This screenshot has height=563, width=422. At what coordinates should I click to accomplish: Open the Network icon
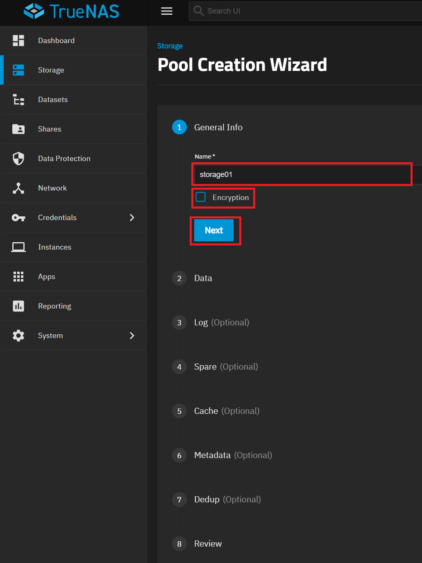(x=18, y=188)
